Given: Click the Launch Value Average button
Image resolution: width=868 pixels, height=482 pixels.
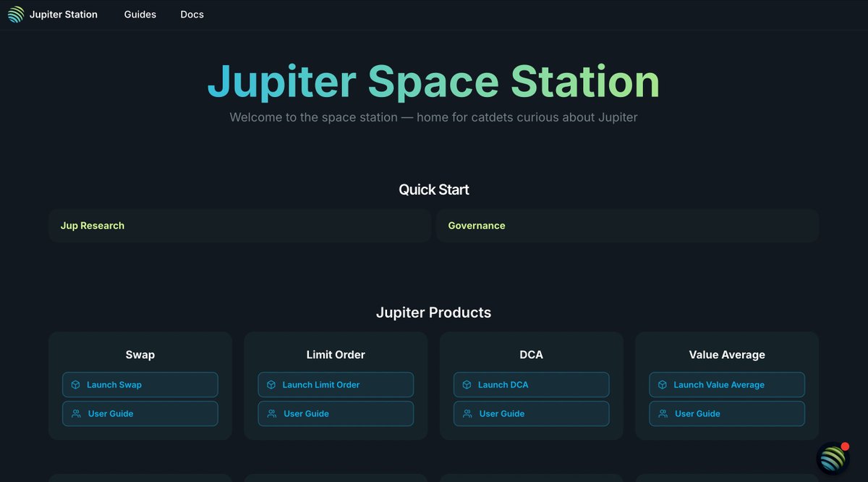Looking at the screenshot, I should pyautogui.click(x=727, y=385).
